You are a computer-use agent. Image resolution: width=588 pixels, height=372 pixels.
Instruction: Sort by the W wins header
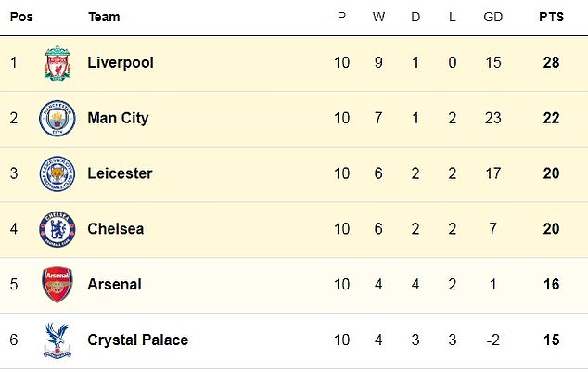coord(378,17)
